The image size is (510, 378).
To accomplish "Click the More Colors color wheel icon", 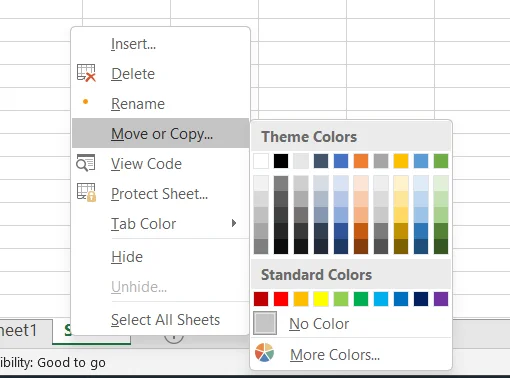I will [x=264, y=353].
